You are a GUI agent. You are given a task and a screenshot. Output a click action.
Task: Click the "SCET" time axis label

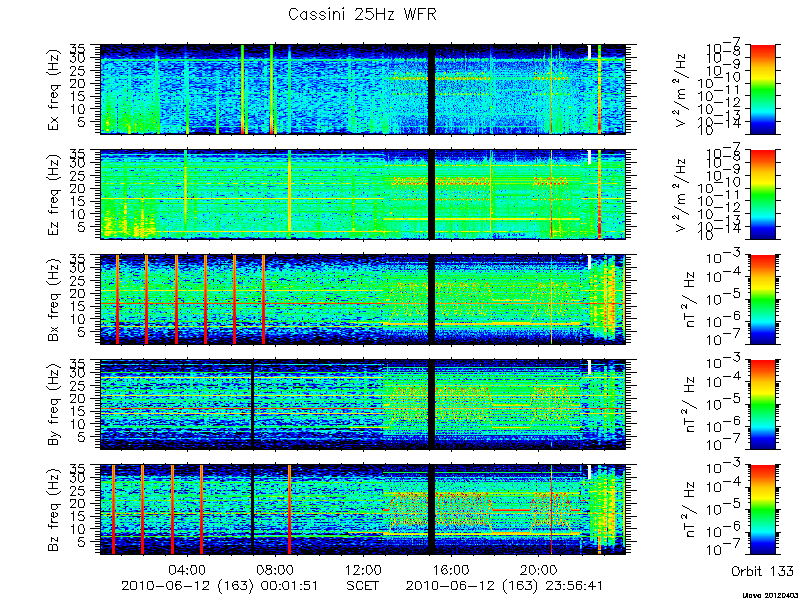pos(363,585)
